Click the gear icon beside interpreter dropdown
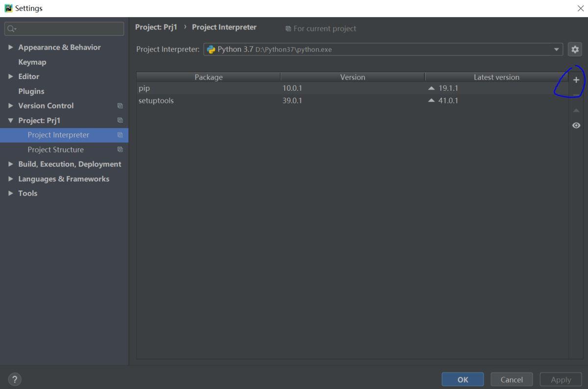588x389 pixels. tap(575, 49)
